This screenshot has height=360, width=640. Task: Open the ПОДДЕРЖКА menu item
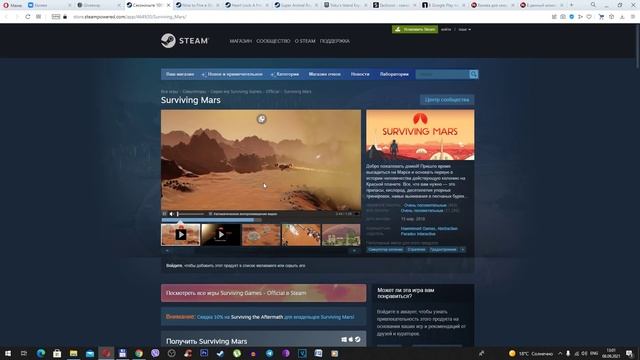(335, 41)
